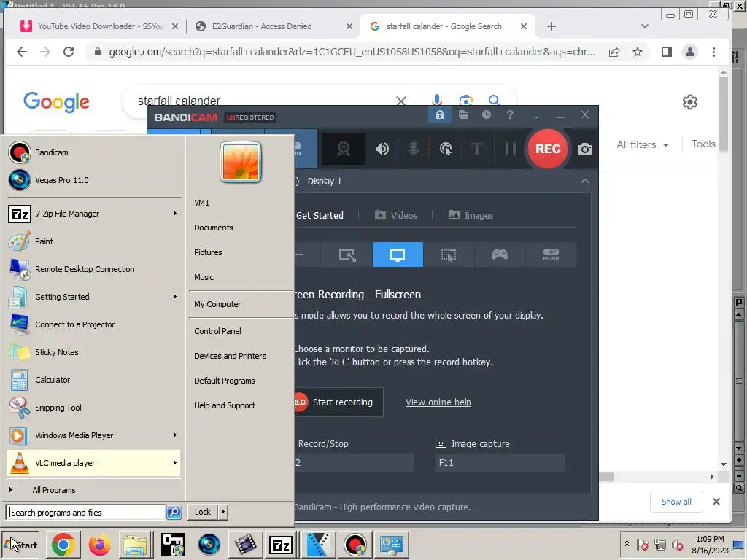Screen dimensions: 747x560
Task: Click the Start menu search magnifier icon
Action: (174, 513)
